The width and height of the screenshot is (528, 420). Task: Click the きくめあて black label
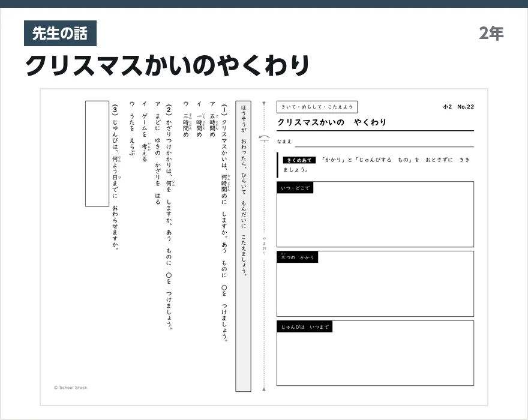tap(299, 160)
